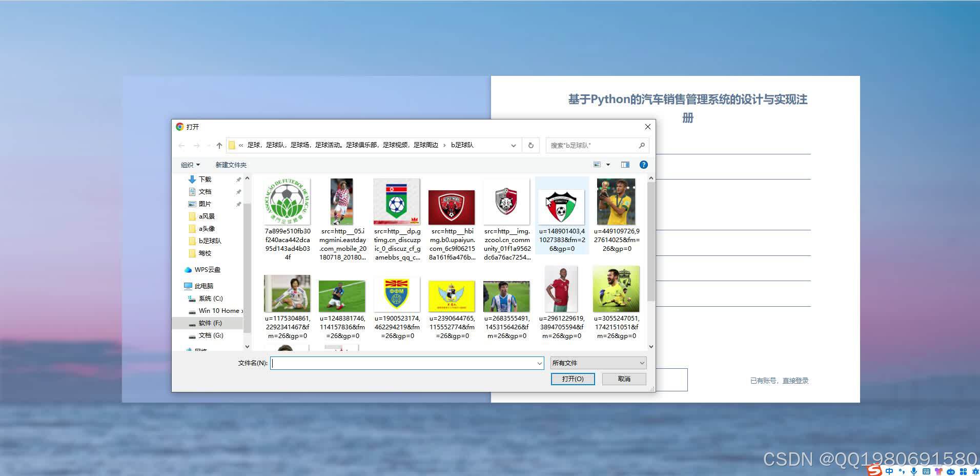Open the help icon in dialog toolbar

pos(644,165)
